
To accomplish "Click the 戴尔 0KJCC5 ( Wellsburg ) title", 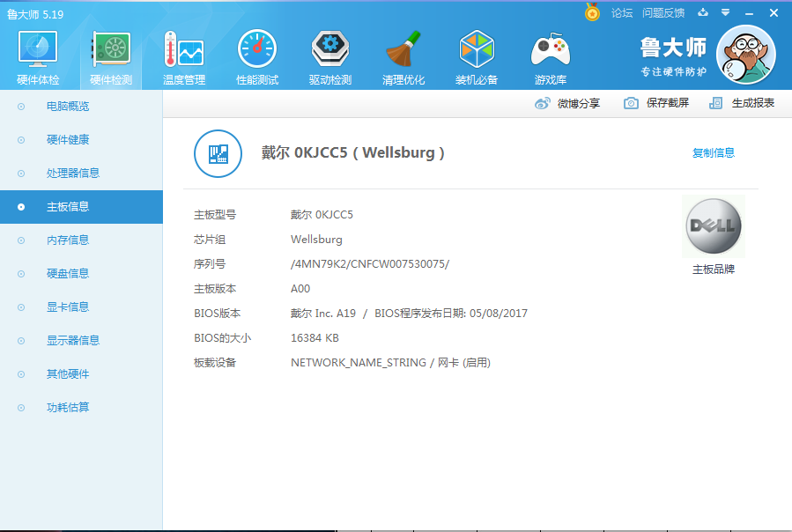I will pos(352,152).
